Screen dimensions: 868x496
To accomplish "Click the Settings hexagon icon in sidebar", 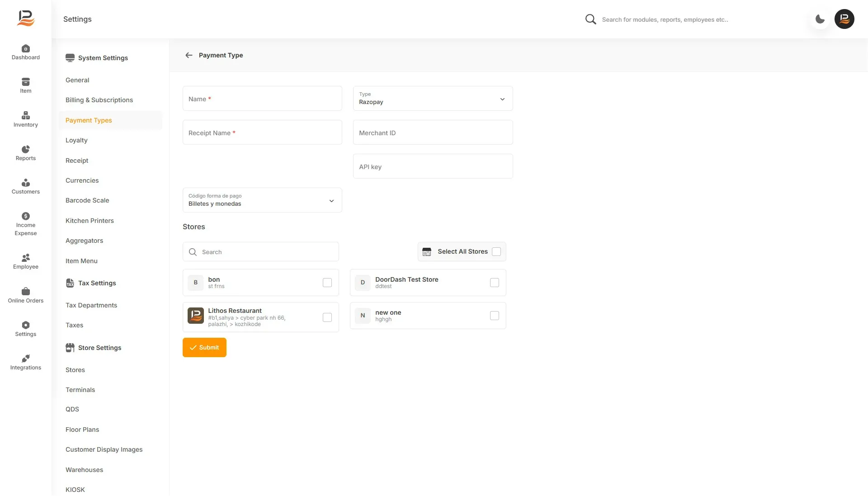I will click(26, 325).
